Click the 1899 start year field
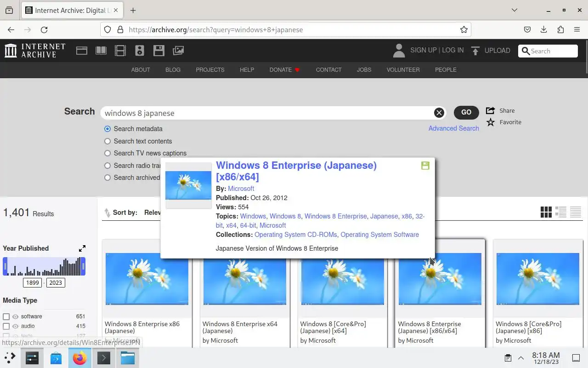Image resolution: width=588 pixels, height=368 pixels. 33,282
